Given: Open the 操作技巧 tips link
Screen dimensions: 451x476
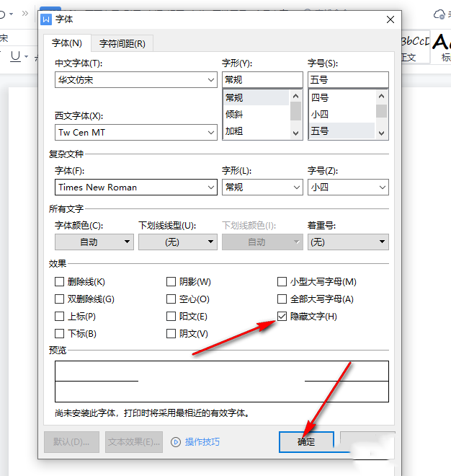Looking at the screenshot, I should pos(202,441).
